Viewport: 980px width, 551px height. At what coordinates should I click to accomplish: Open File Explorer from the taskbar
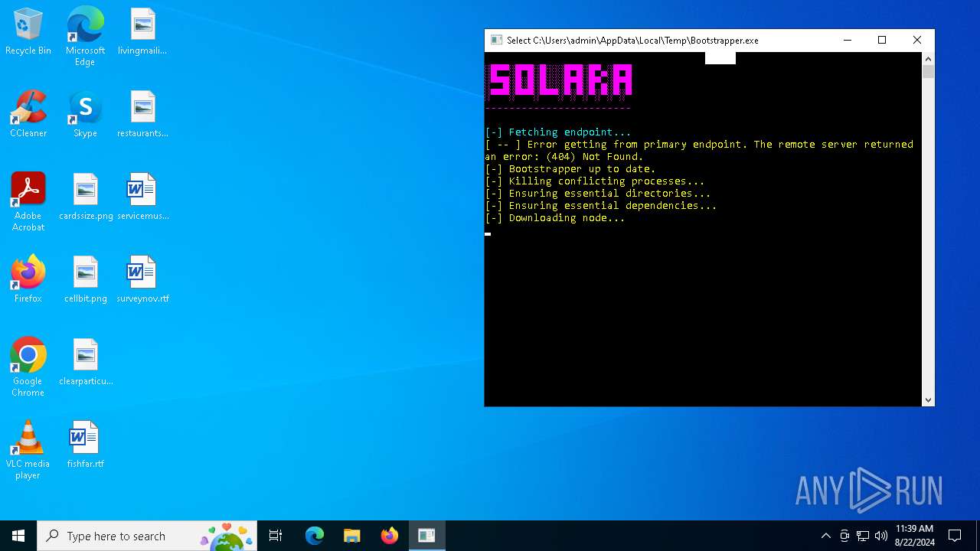(352, 536)
